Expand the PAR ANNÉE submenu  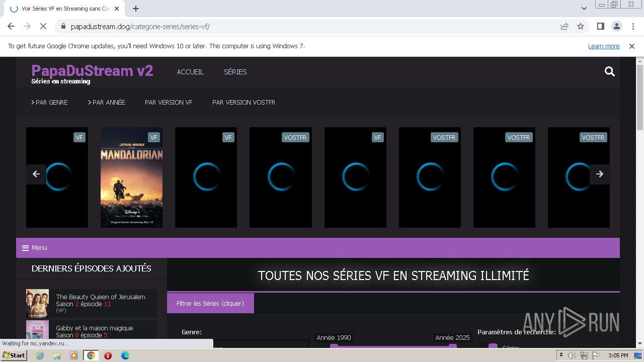(x=107, y=102)
